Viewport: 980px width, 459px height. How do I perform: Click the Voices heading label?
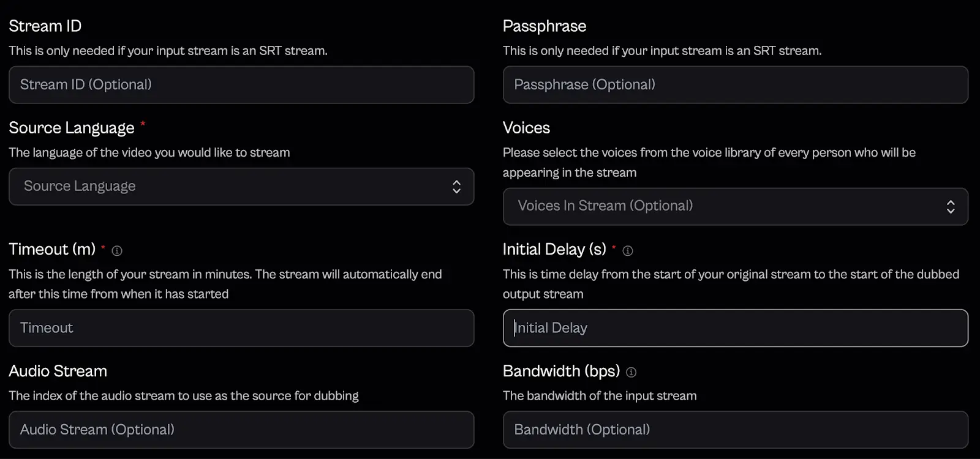526,128
